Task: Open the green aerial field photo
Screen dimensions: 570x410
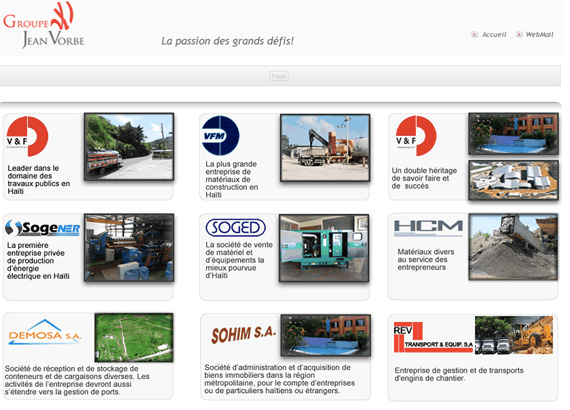Action: pyautogui.click(x=134, y=337)
